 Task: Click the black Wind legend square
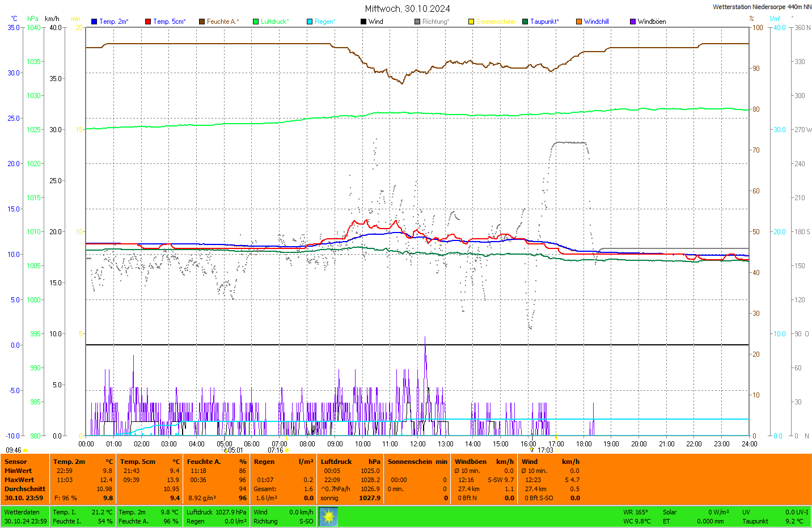click(363, 22)
